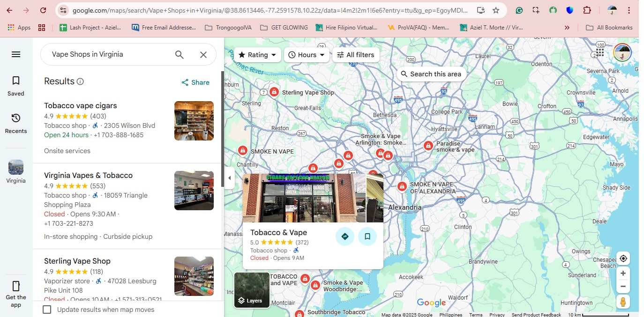Image resolution: width=644 pixels, height=317 pixels.
Task: Click the Tobacco & Vape card title
Action: tap(278, 233)
